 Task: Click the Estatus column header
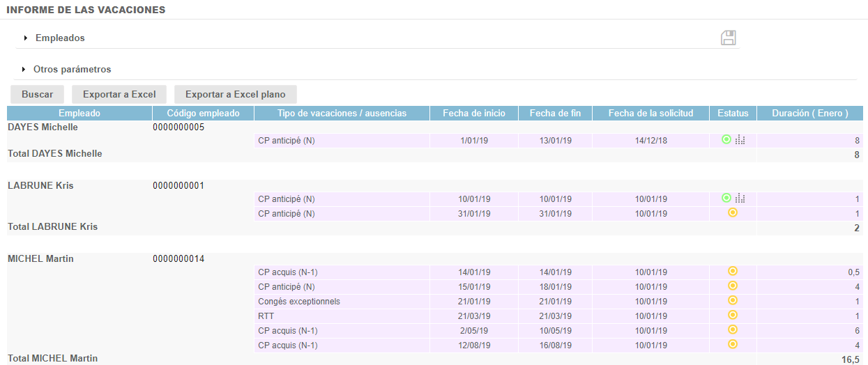pyautogui.click(x=732, y=113)
